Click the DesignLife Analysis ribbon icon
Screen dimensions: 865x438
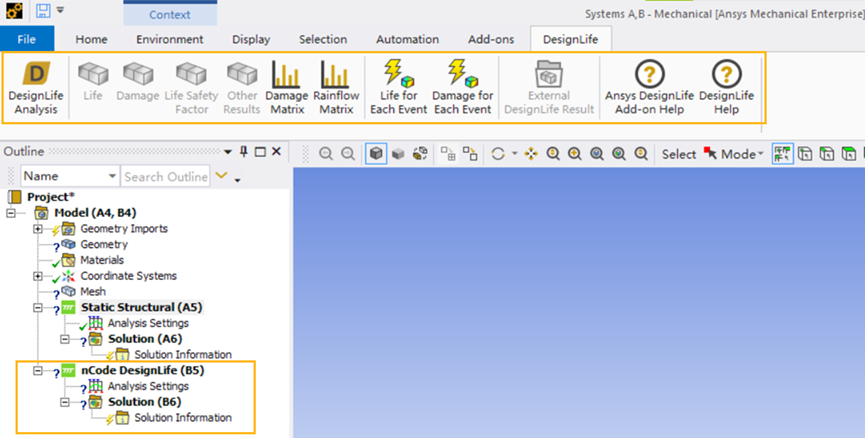36,87
